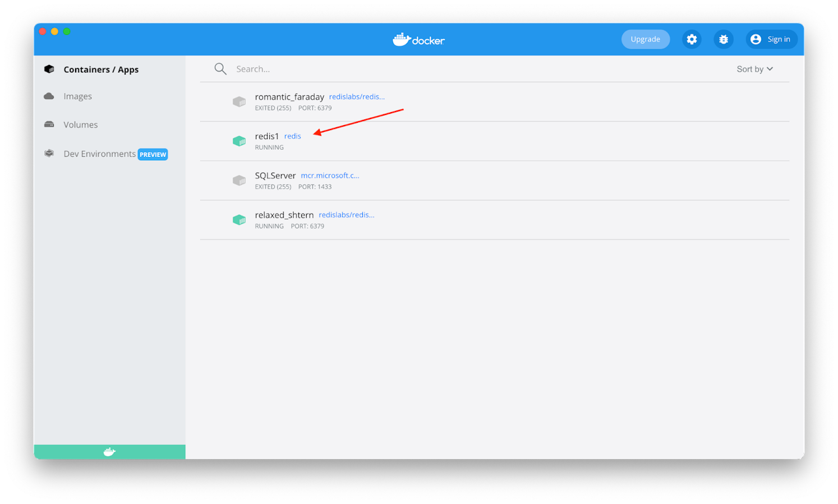Expand the Sort by dropdown
The image size is (838, 504).
pos(754,69)
